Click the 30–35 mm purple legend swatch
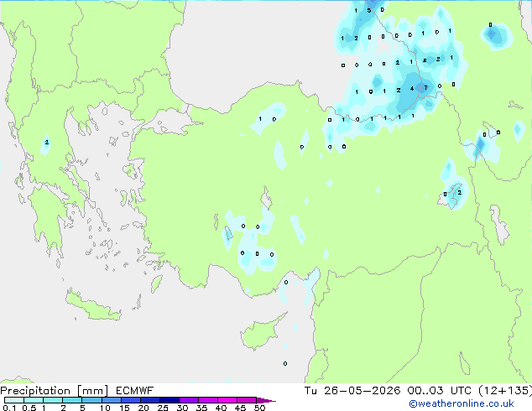This screenshot has height=411, width=532. point(188,400)
